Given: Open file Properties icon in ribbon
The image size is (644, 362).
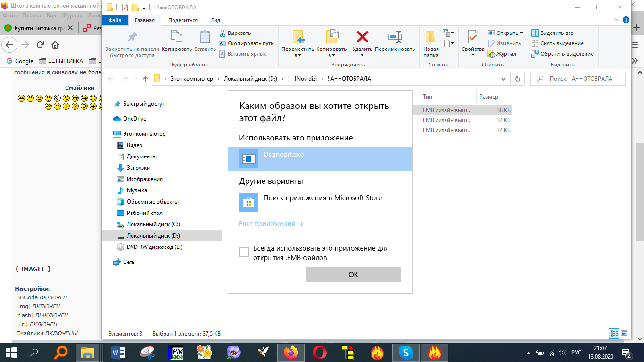Looking at the screenshot, I should point(473,37).
